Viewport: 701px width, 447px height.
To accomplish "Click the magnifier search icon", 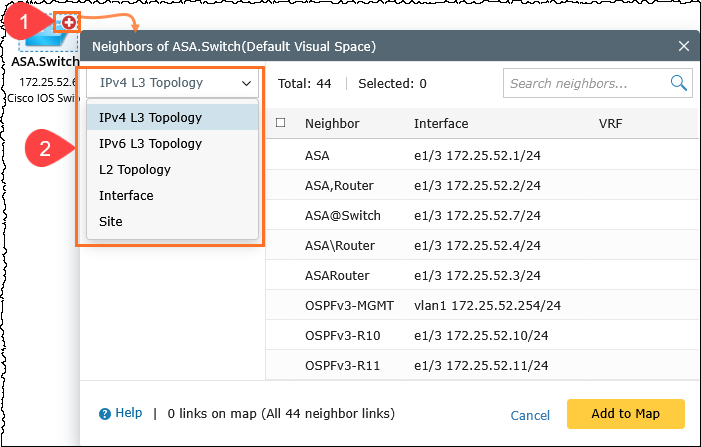I will point(679,83).
